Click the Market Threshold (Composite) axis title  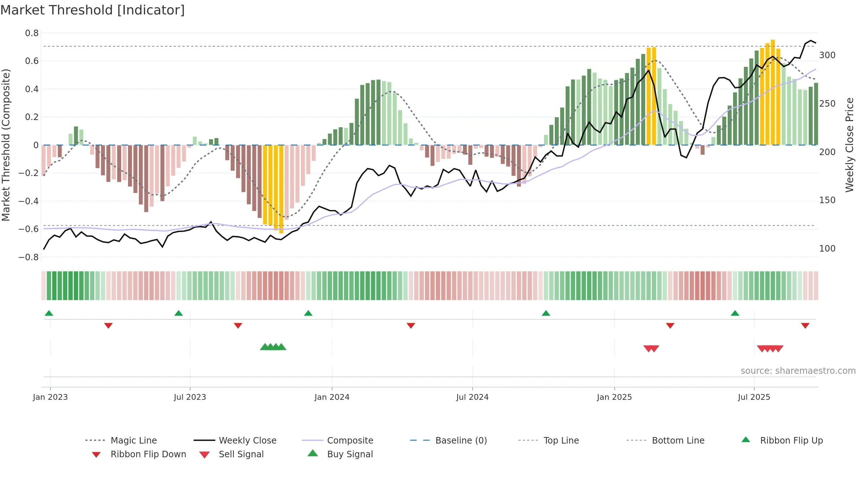point(6,145)
